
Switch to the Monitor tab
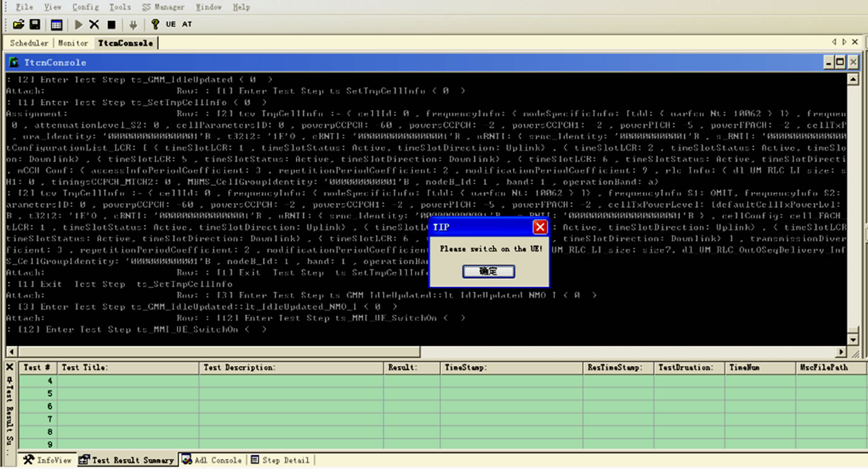tap(73, 43)
